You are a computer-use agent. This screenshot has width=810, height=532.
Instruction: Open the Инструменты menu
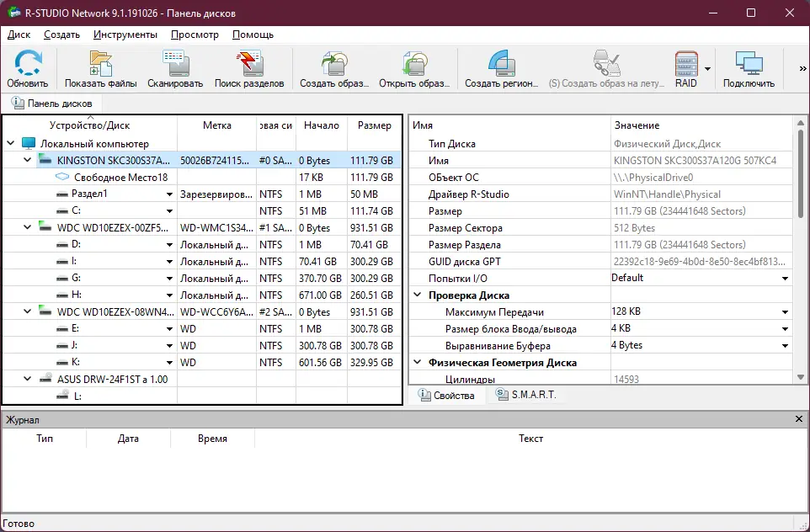tap(125, 35)
